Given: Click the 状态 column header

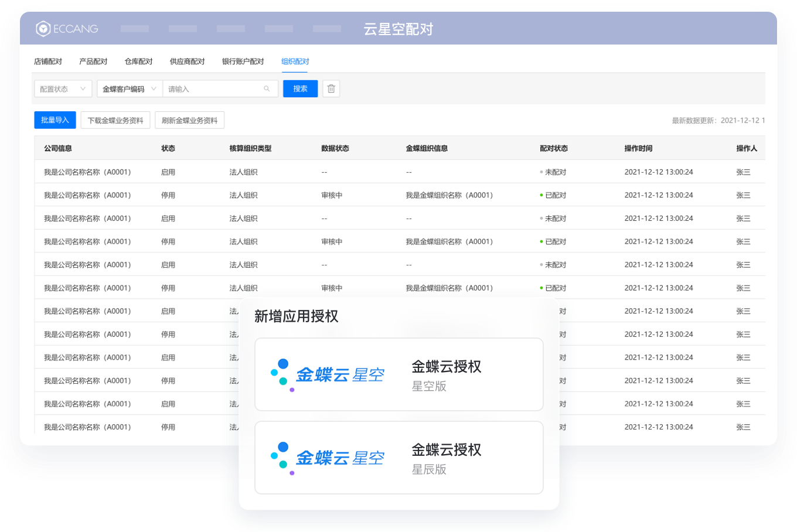Looking at the screenshot, I should click(168, 148).
